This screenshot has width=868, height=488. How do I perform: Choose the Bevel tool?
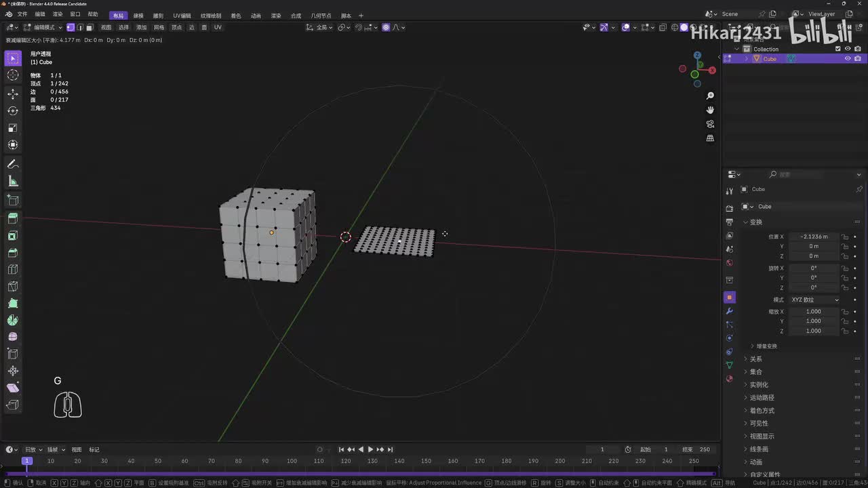click(x=13, y=253)
